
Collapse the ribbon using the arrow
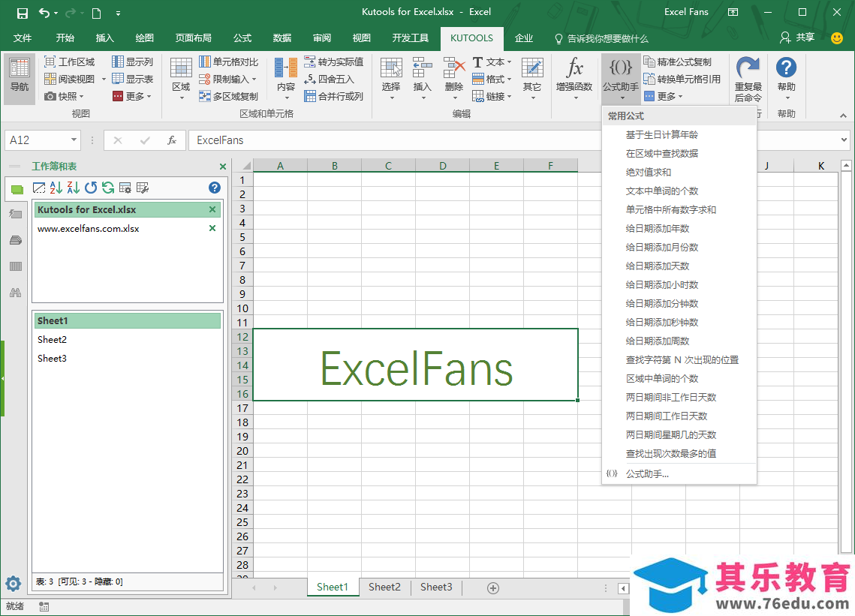tap(843, 115)
